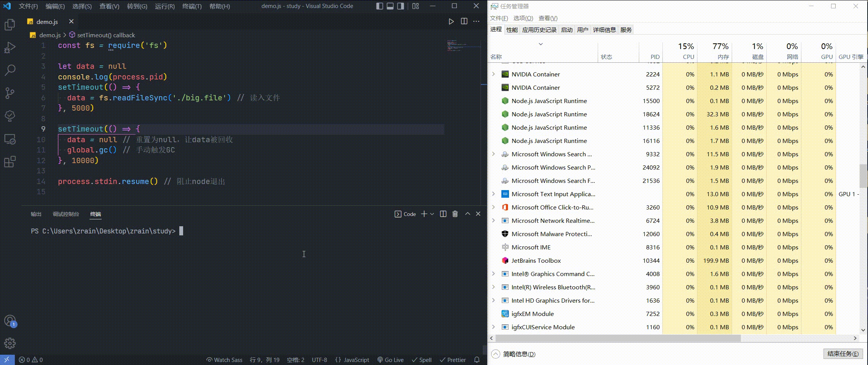Open errors and warnings counter
This screenshot has height=365, width=868.
click(x=31, y=360)
